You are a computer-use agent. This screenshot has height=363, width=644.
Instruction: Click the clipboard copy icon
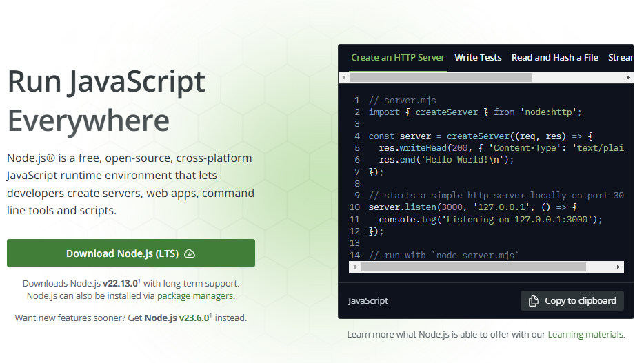point(533,300)
